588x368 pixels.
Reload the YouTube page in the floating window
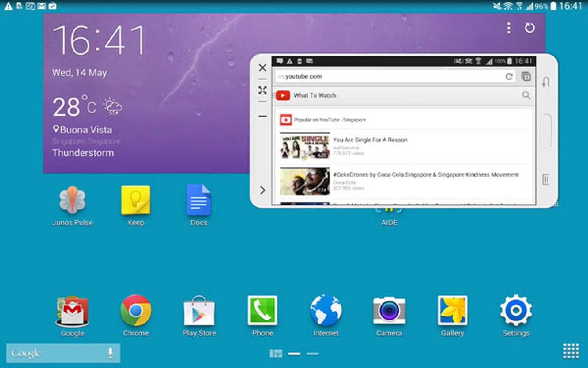point(509,77)
